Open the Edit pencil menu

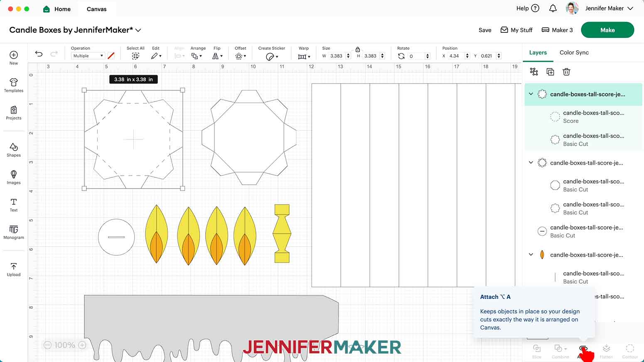pyautogui.click(x=156, y=56)
